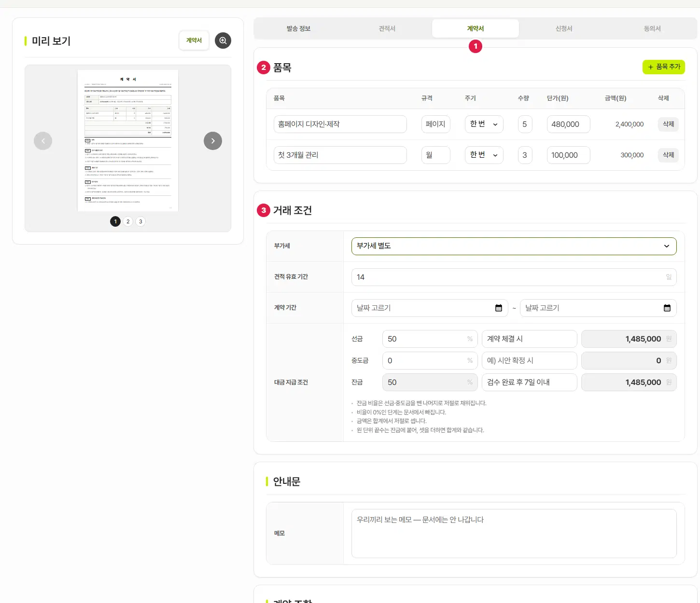Edit the 선금 percentage field
This screenshot has width=700, height=603.
[x=430, y=339]
